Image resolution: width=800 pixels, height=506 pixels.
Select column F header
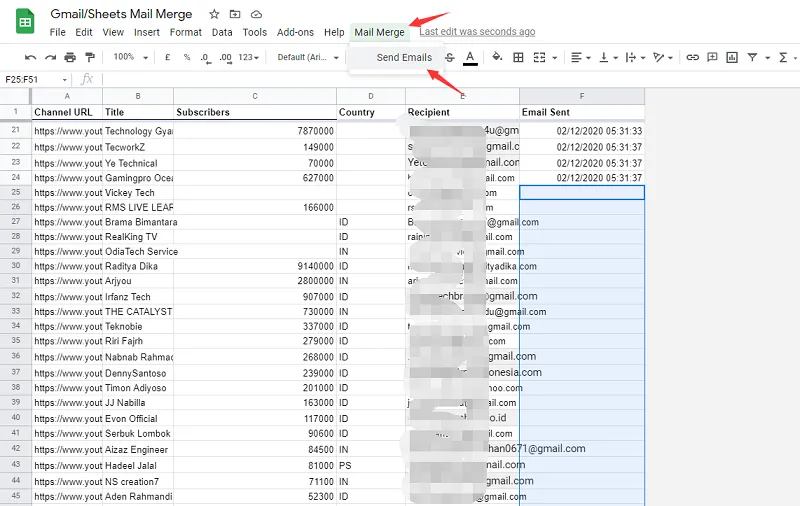(582, 96)
